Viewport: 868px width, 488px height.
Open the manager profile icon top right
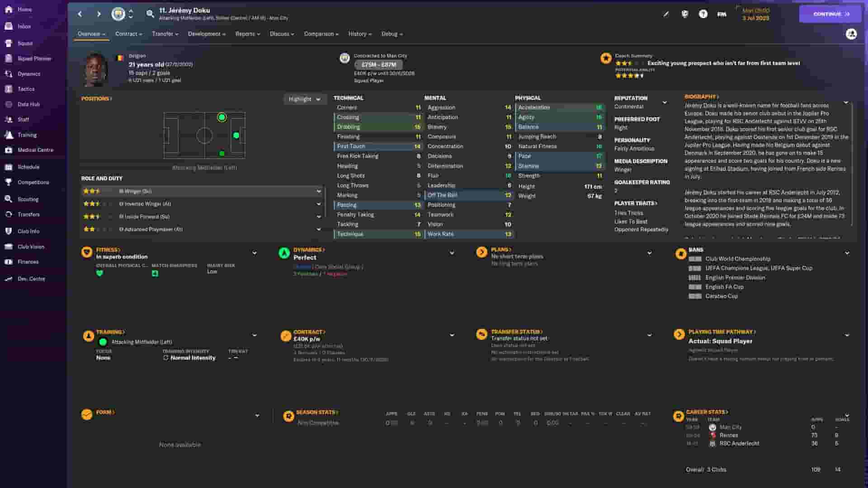pyautogui.click(x=851, y=34)
